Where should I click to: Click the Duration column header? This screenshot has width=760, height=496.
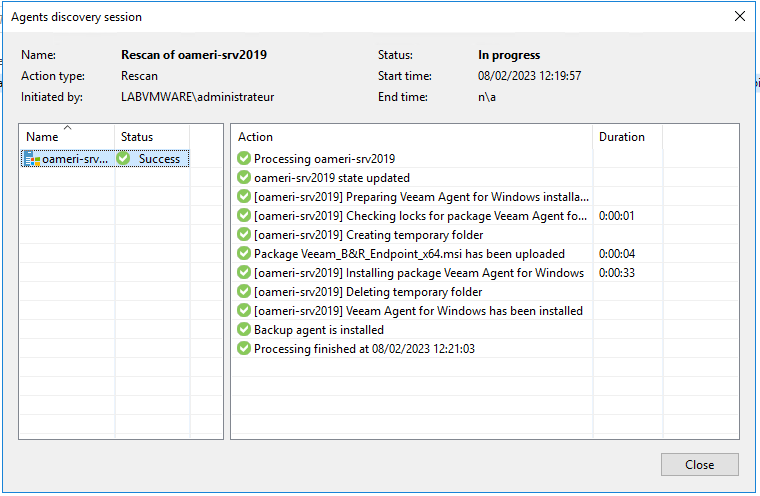pos(627,137)
